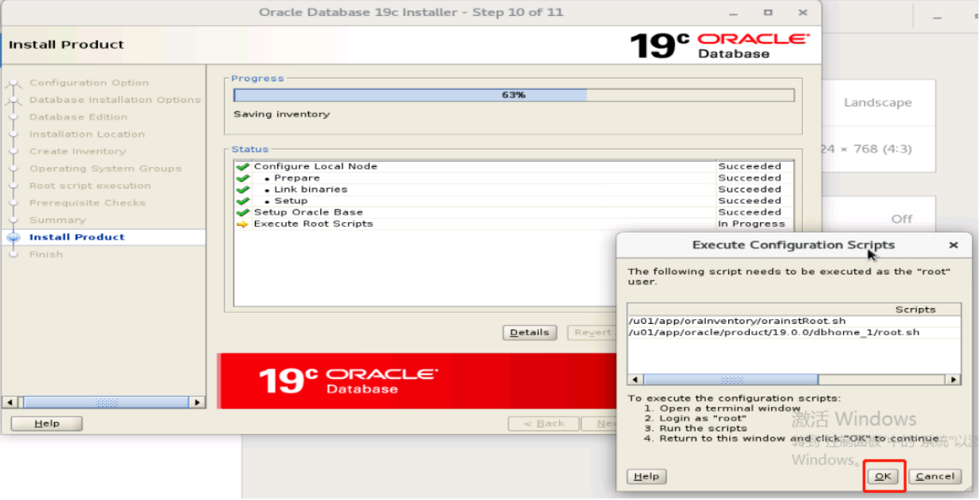Click green check beside Link binaries
Viewport: 980px width, 500px height.
pyautogui.click(x=243, y=189)
